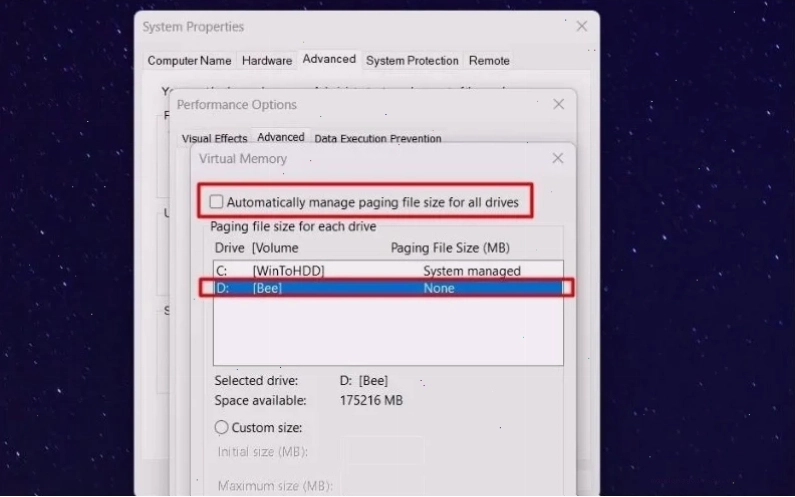Viewport: 795px width, 497px height.
Task: Switch to Remote tab in System Properties
Action: [x=489, y=60]
